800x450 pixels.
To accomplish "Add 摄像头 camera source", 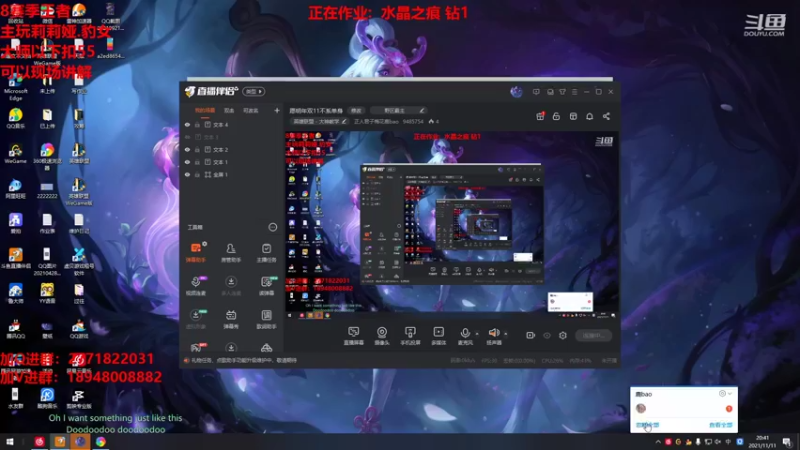I will click(382, 336).
